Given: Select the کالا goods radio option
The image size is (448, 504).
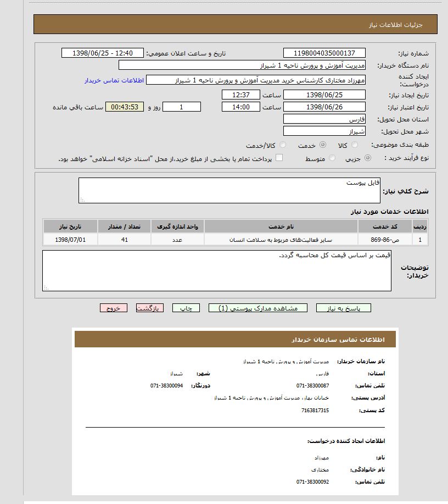Looking at the screenshot, I should (355, 145).
